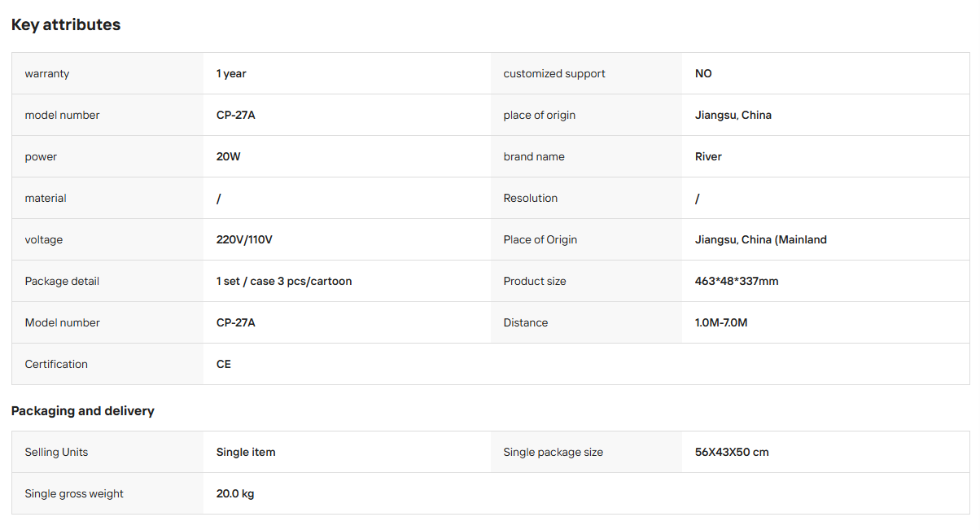
Task: Click the "20.0 kg" gross weight value
Action: [235, 494]
